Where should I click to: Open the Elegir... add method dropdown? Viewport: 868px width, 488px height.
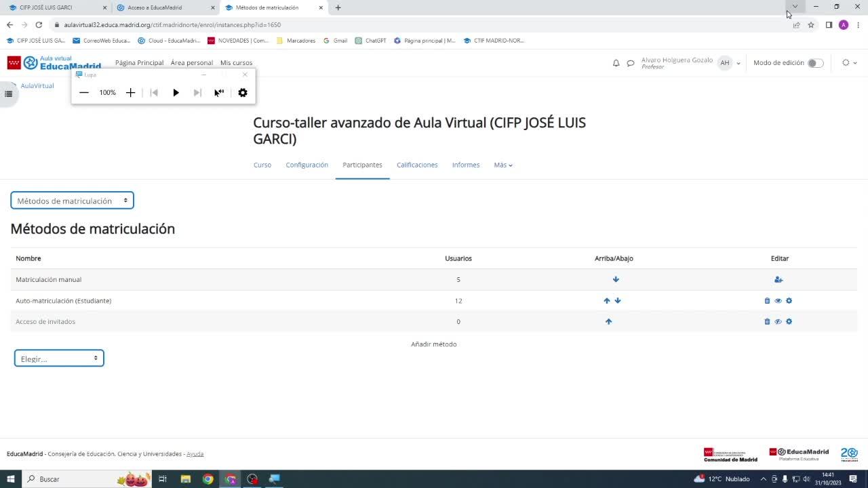(59, 359)
